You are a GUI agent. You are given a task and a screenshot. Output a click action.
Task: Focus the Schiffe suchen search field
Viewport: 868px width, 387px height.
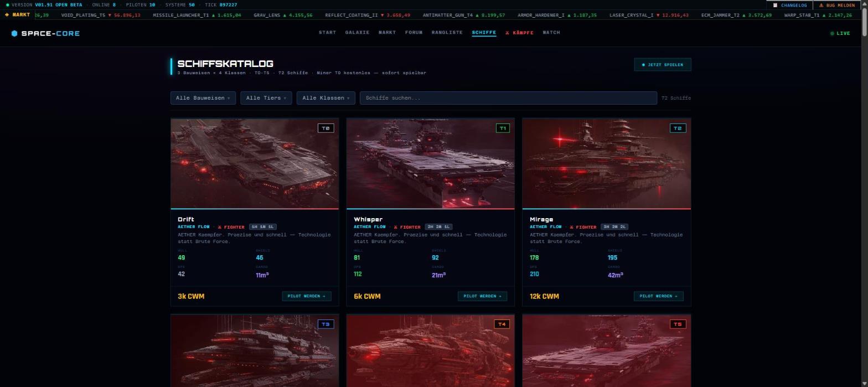pos(508,98)
